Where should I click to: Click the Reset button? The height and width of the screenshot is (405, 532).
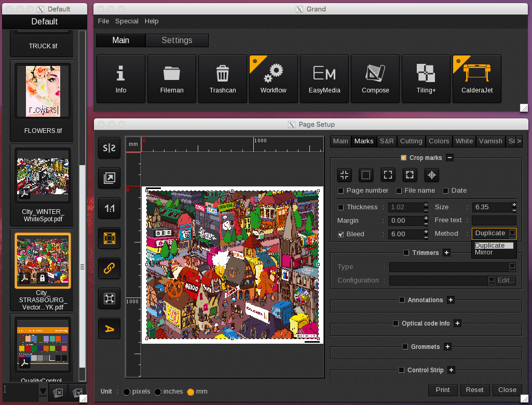tap(474, 390)
